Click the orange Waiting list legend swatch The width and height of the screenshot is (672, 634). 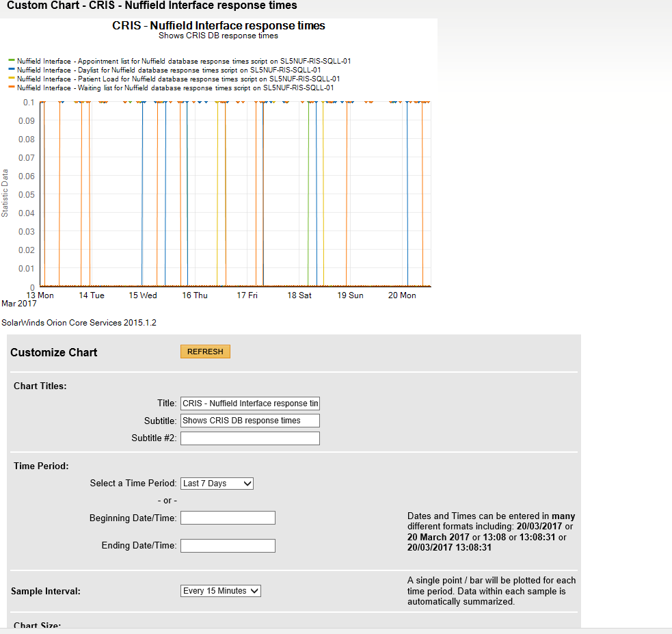(x=12, y=87)
